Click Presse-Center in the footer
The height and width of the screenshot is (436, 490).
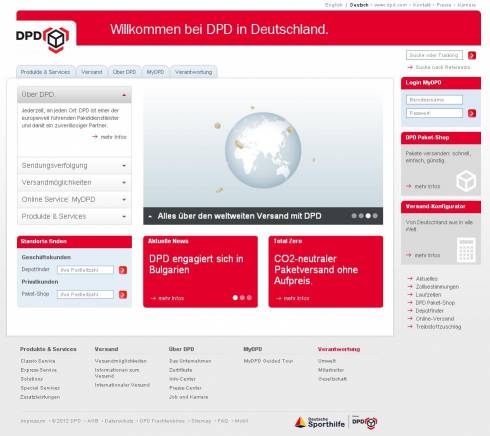(185, 388)
